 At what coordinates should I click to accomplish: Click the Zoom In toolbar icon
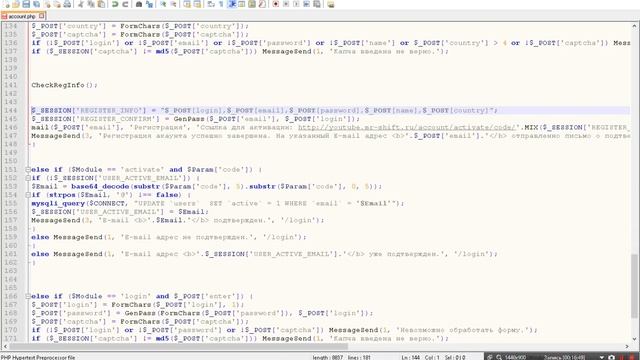coord(163,4)
